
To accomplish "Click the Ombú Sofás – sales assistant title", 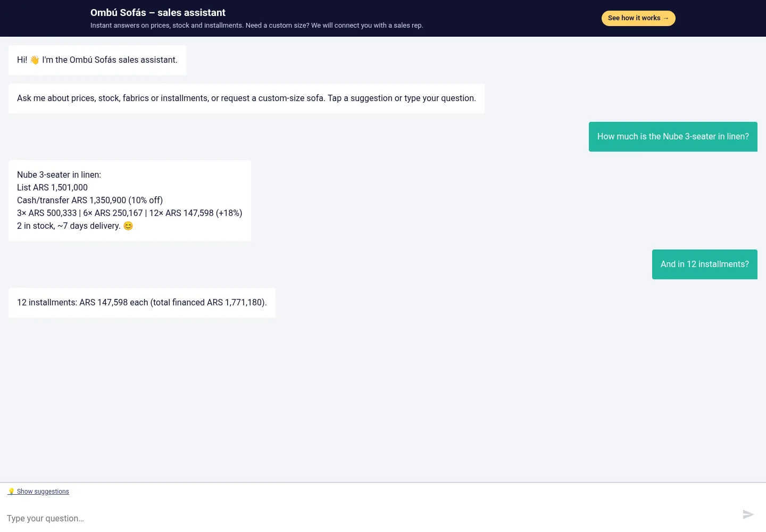I will tap(158, 13).
